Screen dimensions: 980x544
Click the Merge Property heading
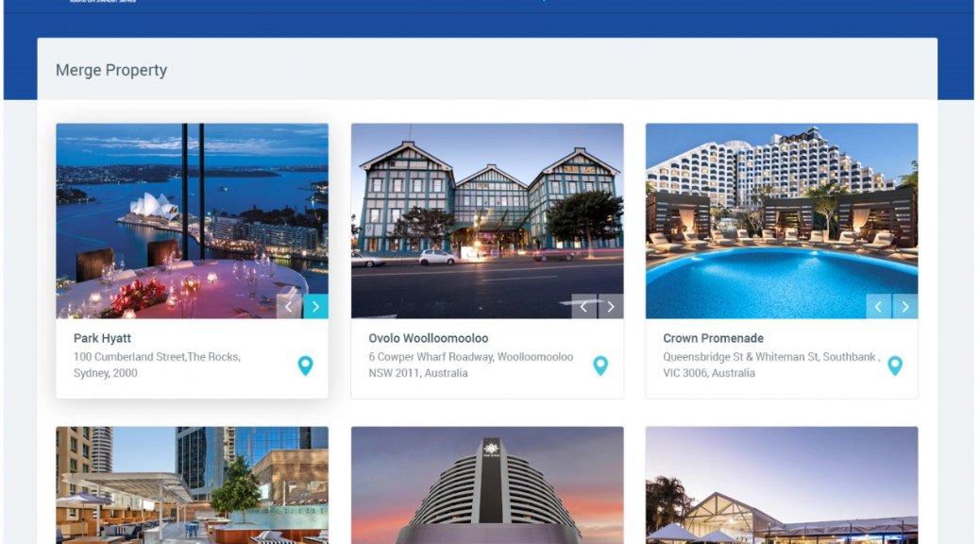tap(111, 70)
